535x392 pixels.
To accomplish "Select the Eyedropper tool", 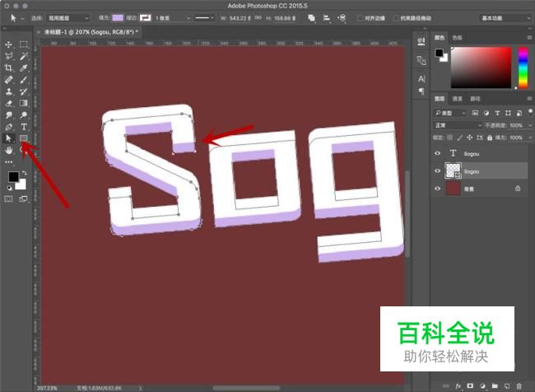I will pyautogui.click(x=25, y=68).
